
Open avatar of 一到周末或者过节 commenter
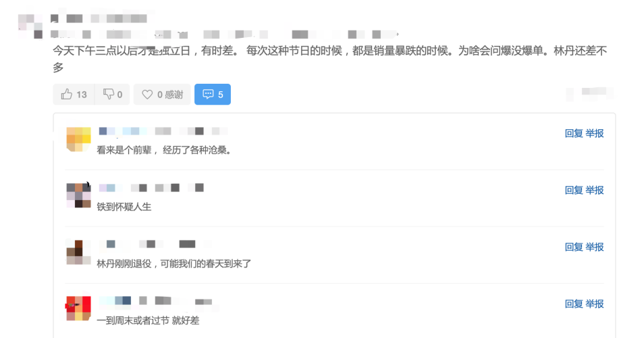coord(78,308)
